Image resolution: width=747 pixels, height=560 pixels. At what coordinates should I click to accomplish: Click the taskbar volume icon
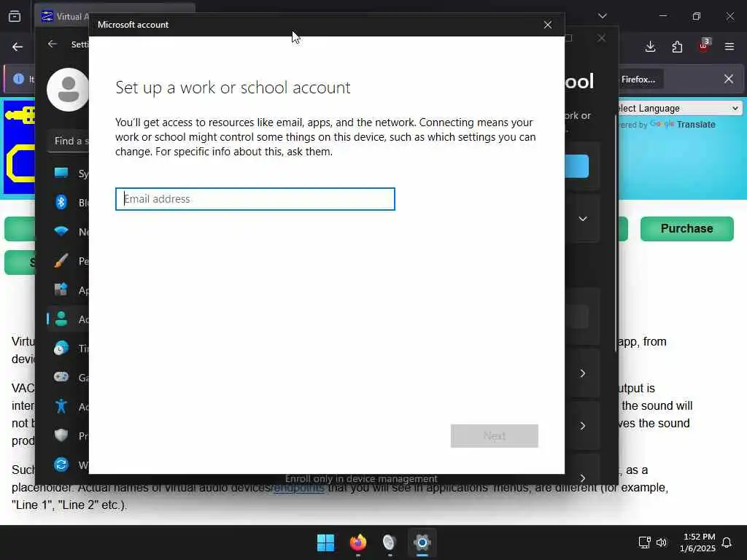coord(661,542)
